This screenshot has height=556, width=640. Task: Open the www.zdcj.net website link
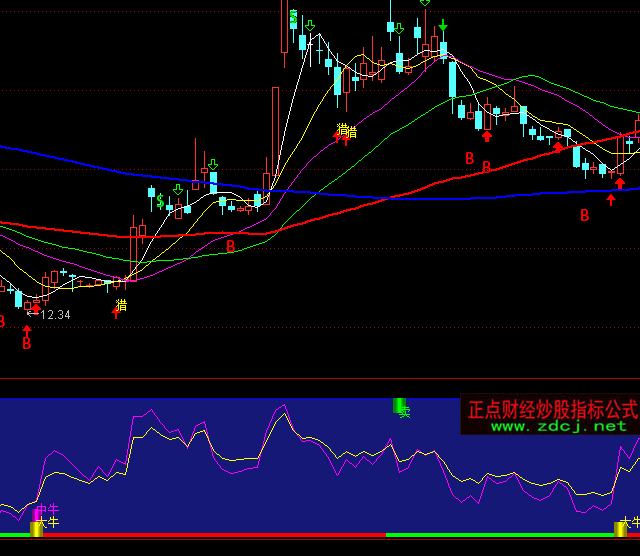pyautogui.click(x=558, y=426)
